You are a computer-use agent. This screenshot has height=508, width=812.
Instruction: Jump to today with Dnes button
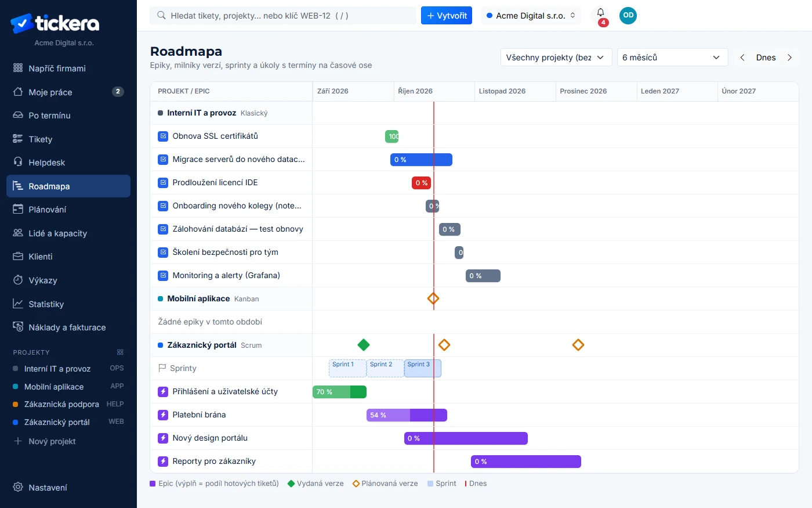(766, 57)
